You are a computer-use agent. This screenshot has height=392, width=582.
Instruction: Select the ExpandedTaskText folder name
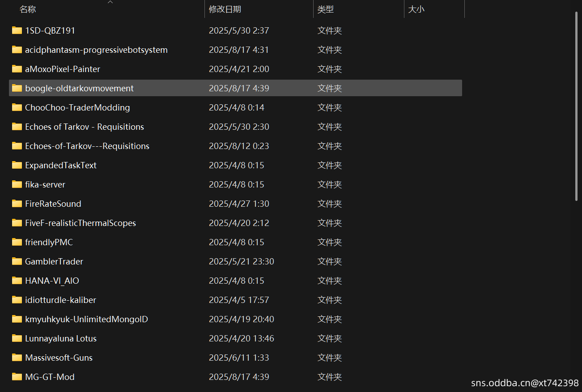click(61, 165)
